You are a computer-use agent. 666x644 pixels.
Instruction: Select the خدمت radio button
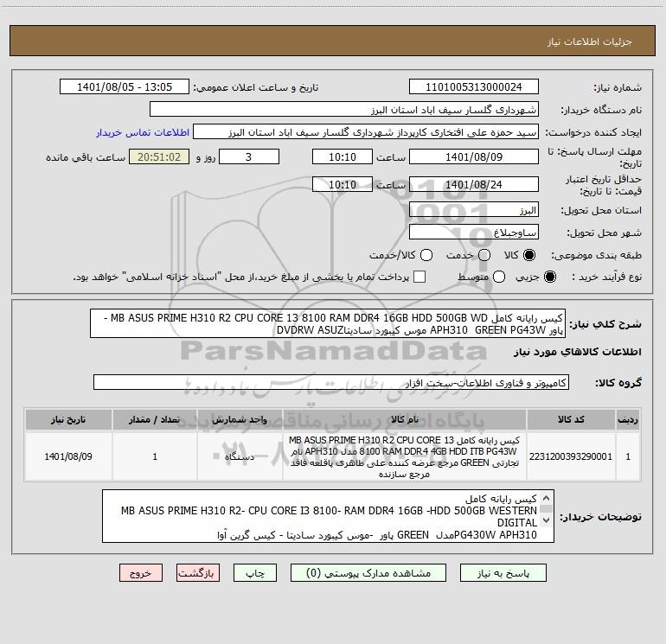(x=484, y=255)
